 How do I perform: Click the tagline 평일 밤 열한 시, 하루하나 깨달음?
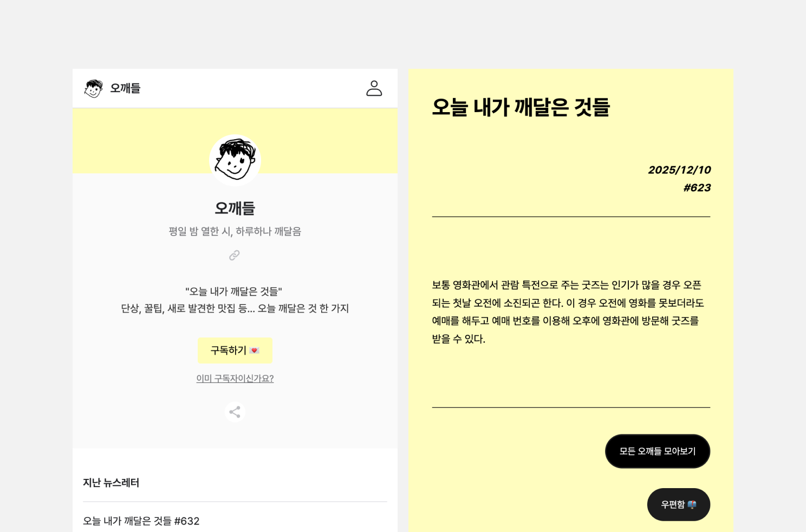235,231
